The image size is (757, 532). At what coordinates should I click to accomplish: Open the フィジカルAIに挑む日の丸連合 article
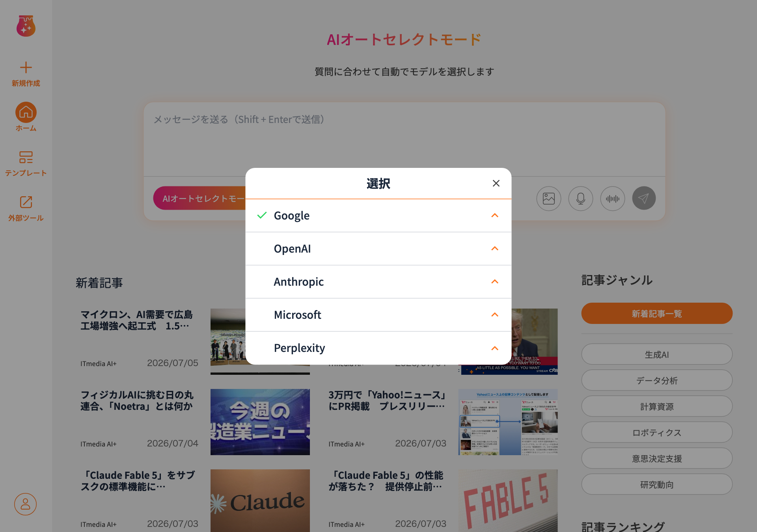click(x=137, y=401)
